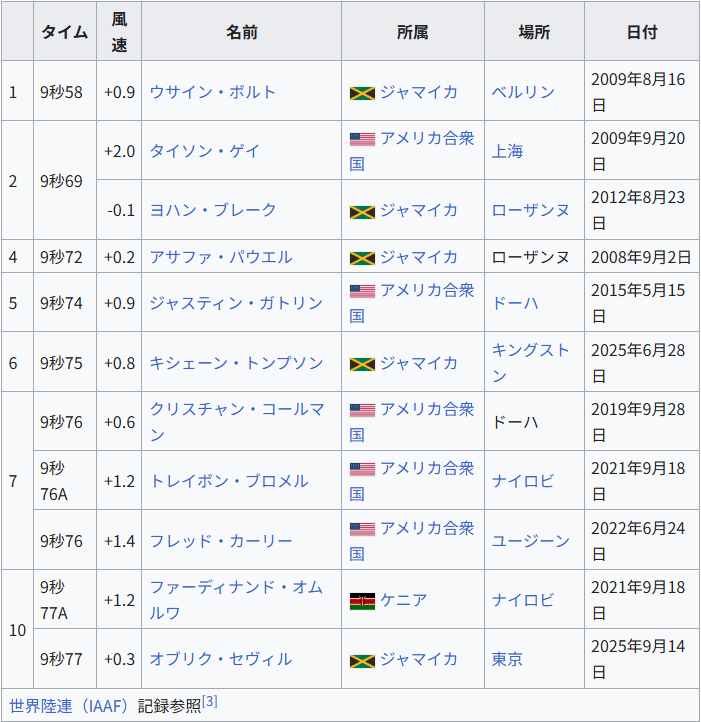Click the footnote reference [3]

(x=210, y=702)
